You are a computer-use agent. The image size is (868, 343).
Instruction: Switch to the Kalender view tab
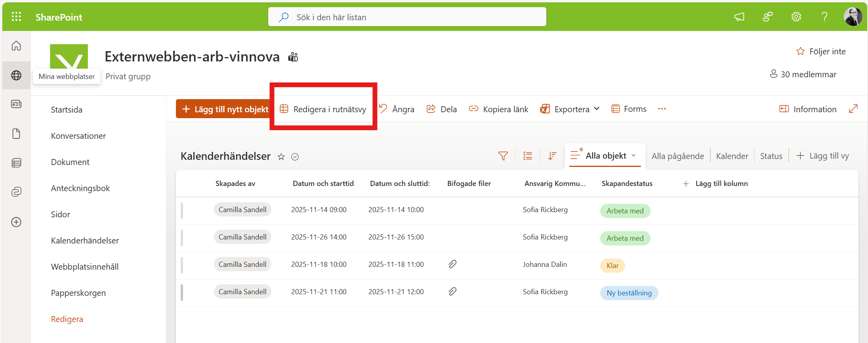tap(732, 156)
